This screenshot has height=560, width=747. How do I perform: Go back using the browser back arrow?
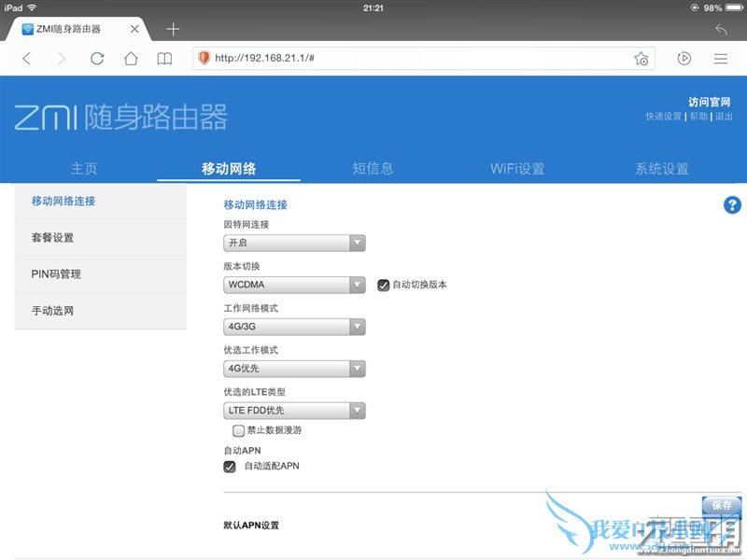coord(27,59)
